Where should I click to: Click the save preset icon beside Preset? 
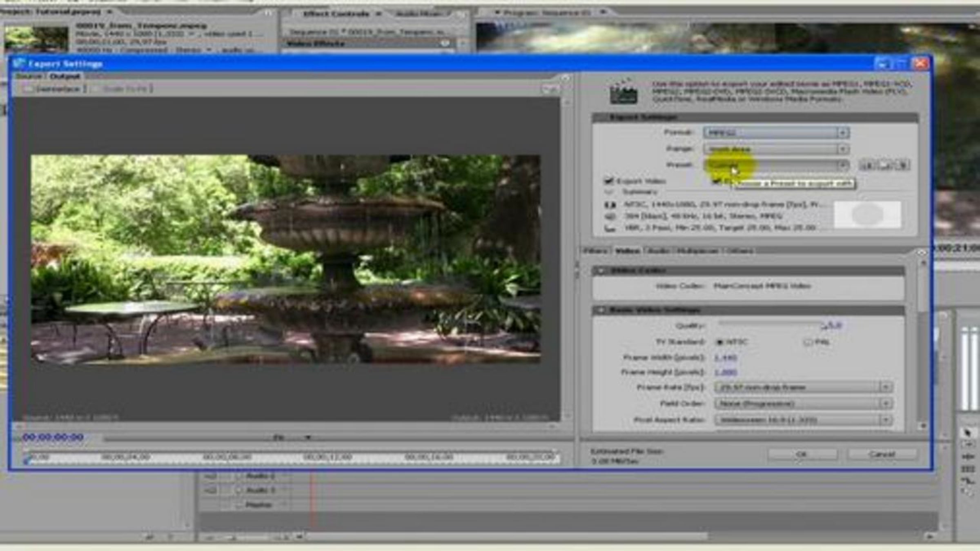tap(868, 165)
